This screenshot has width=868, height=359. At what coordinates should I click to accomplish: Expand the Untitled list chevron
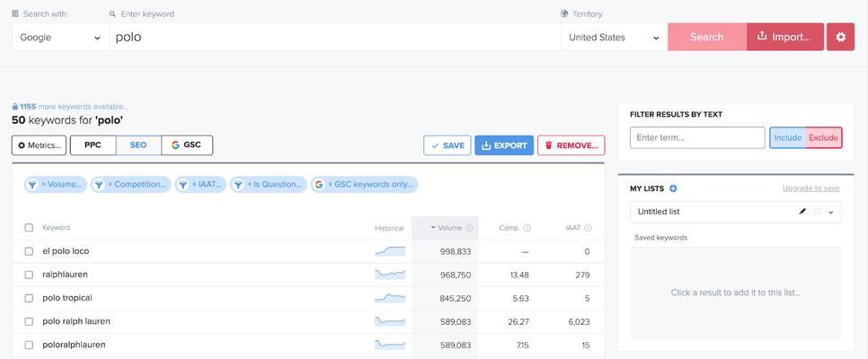(x=830, y=212)
